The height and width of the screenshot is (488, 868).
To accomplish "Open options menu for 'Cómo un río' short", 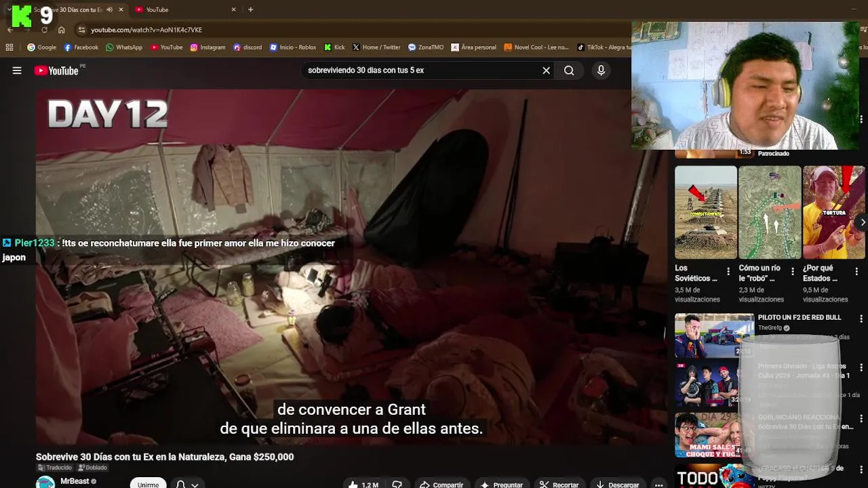I will [x=792, y=271].
